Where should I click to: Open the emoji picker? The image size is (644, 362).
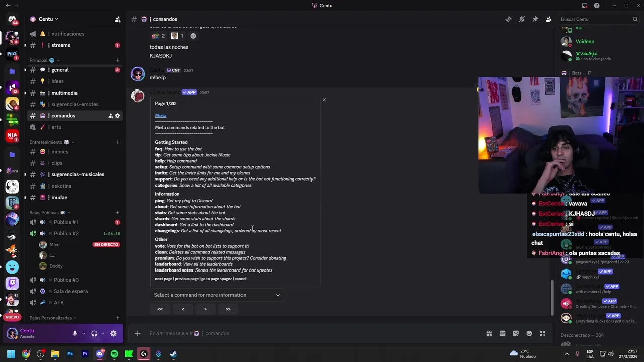pyautogui.click(x=529, y=333)
